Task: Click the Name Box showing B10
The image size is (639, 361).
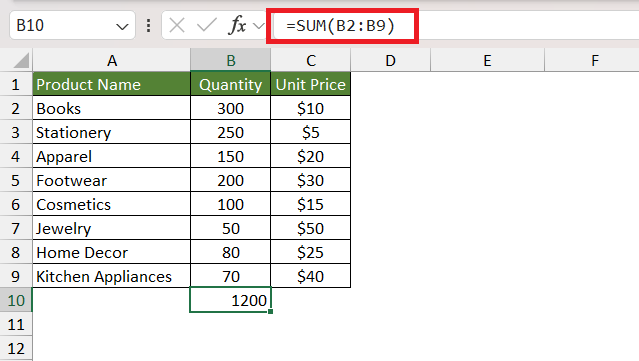Action: click(x=72, y=25)
